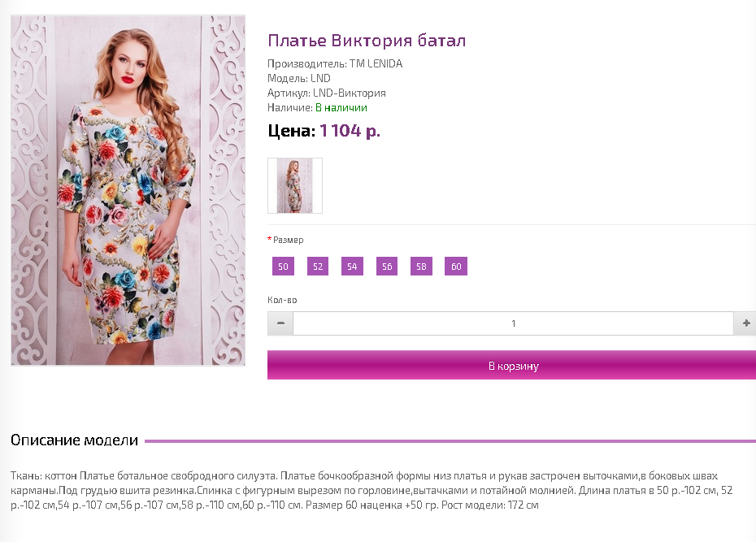
Task: Open the TM LENIDA manufacturer link
Action: tap(376, 63)
